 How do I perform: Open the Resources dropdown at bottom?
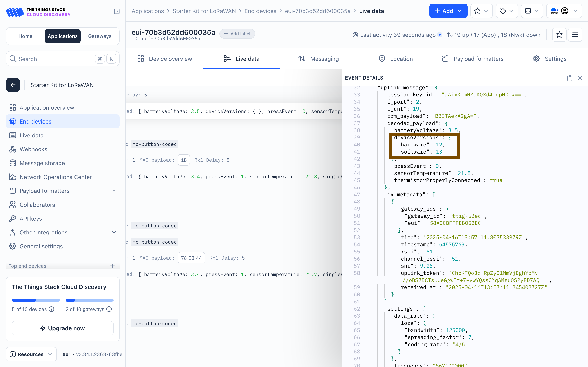point(31,354)
